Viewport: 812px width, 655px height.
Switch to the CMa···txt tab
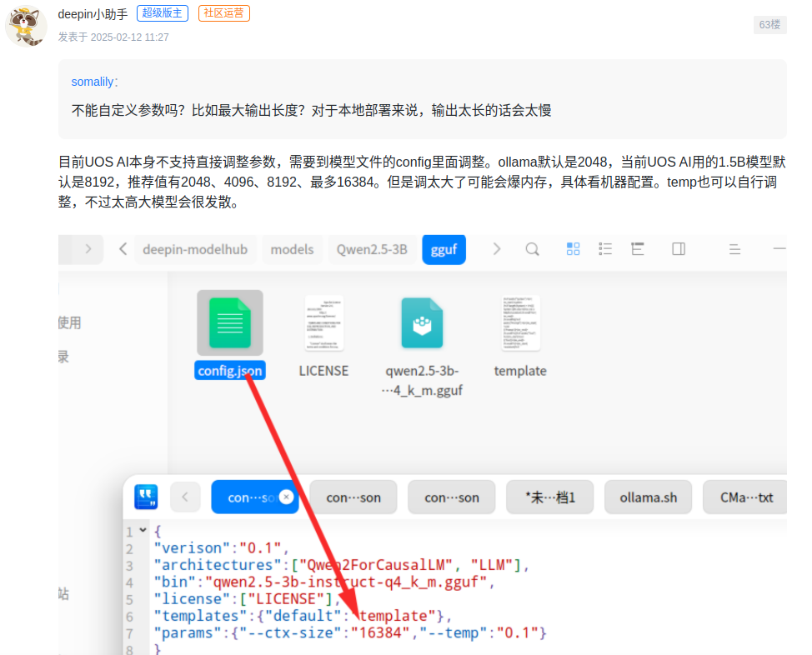coord(745,497)
